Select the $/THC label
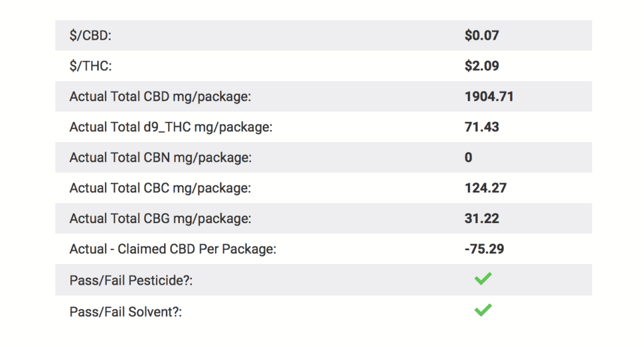644x347 pixels. (91, 66)
